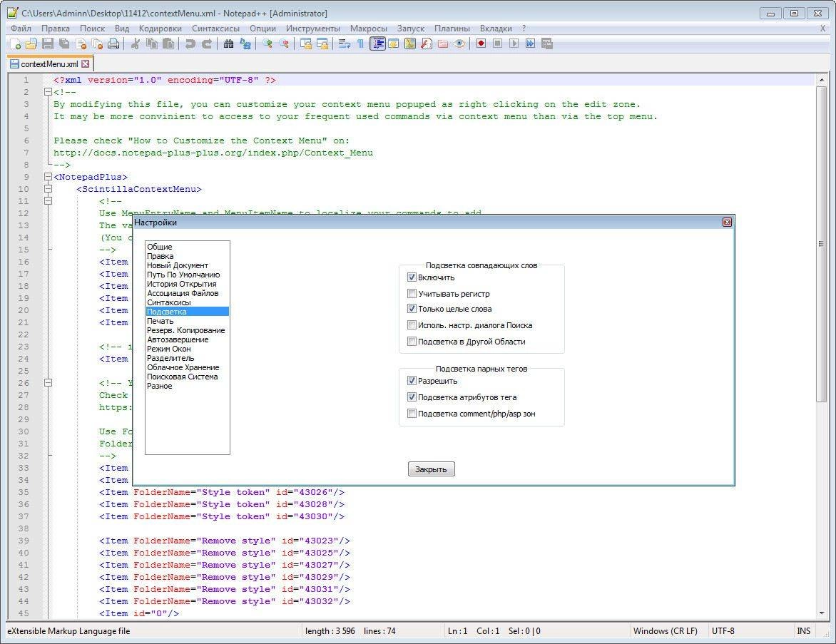Print the document toolbar icon
Image resolution: width=836 pixels, height=644 pixels.
pos(113,44)
